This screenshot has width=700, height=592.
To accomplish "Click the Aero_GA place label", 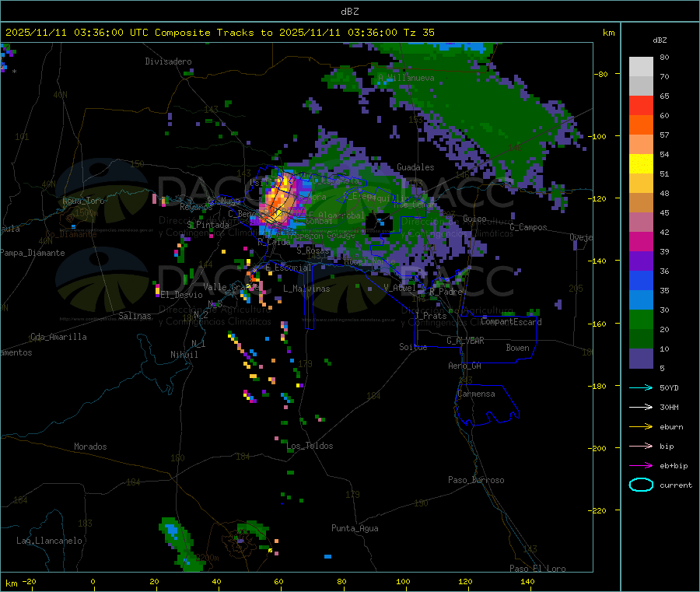I will [x=465, y=366].
